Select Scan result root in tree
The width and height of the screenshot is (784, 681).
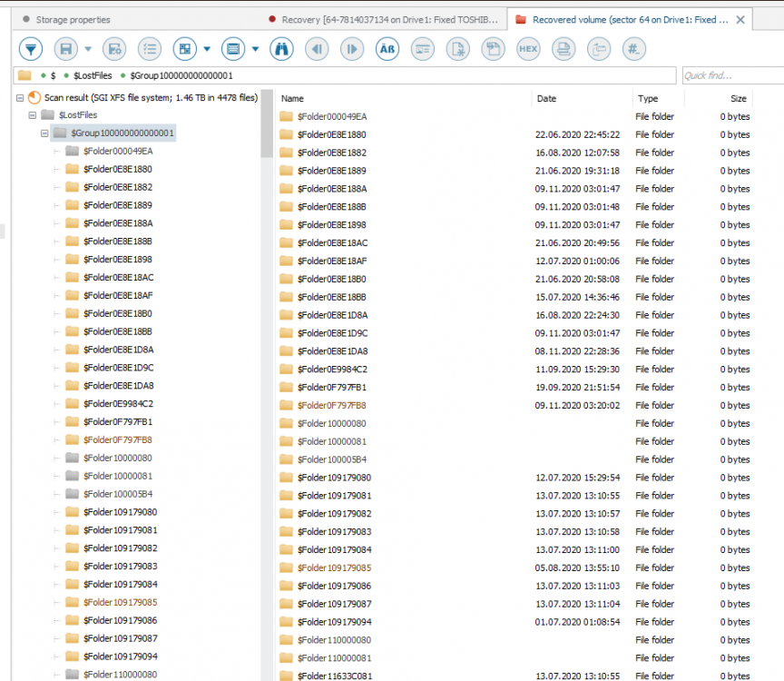click(x=151, y=97)
